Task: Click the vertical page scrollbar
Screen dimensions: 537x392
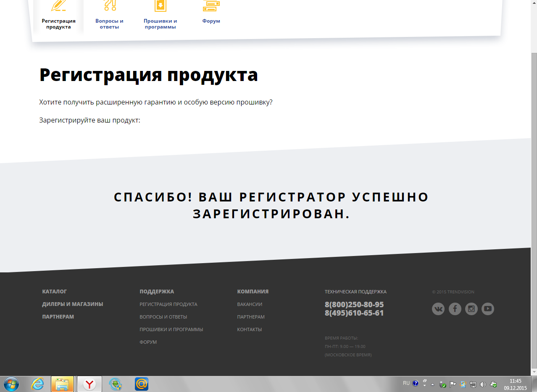Action: click(534, 210)
